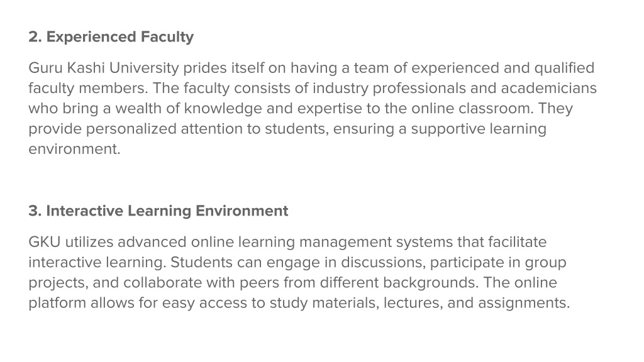Click the phrase "wealth of knowledge"
The width and height of the screenshot is (644, 362).
(189, 108)
